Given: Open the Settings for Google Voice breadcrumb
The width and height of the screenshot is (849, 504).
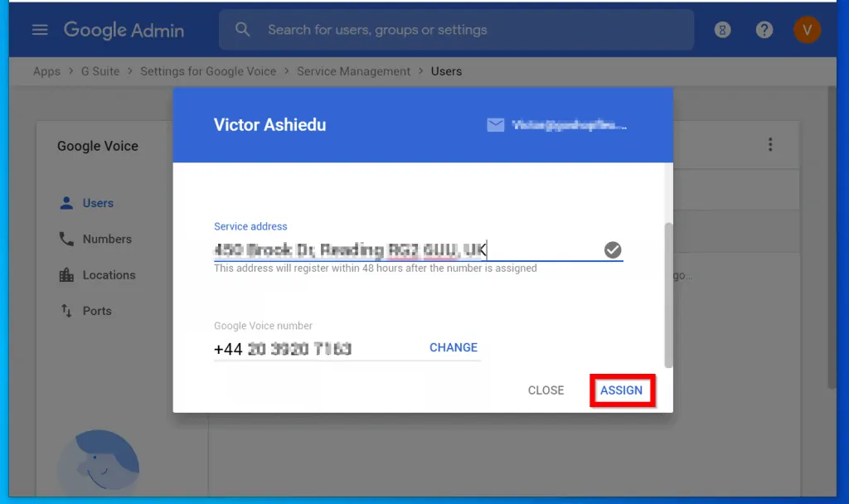Looking at the screenshot, I should pos(208,71).
